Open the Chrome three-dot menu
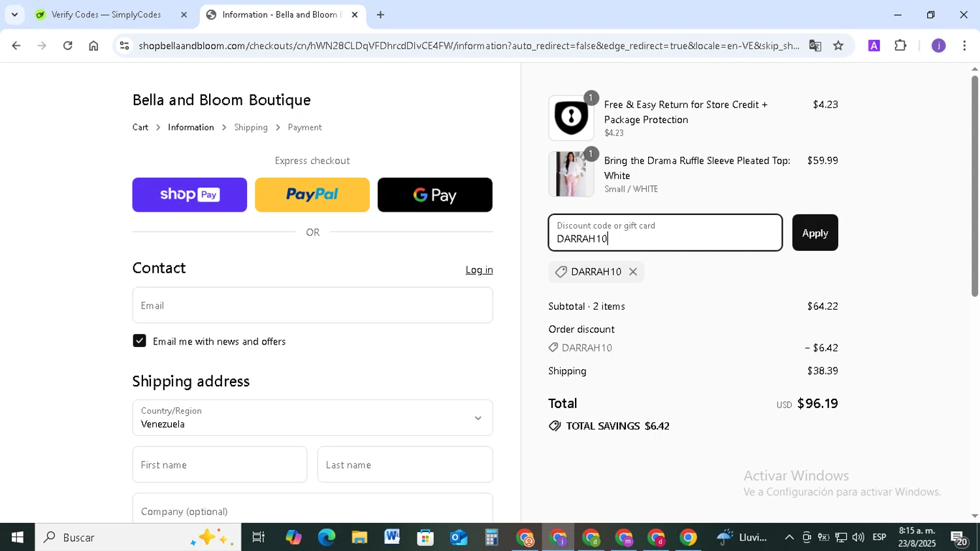Screen dimensions: 980x551 (964, 46)
